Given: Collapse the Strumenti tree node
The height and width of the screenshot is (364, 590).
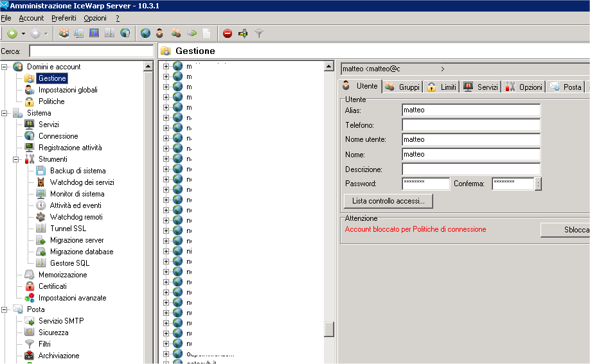Looking at the screenshot, I should (16, 159).
